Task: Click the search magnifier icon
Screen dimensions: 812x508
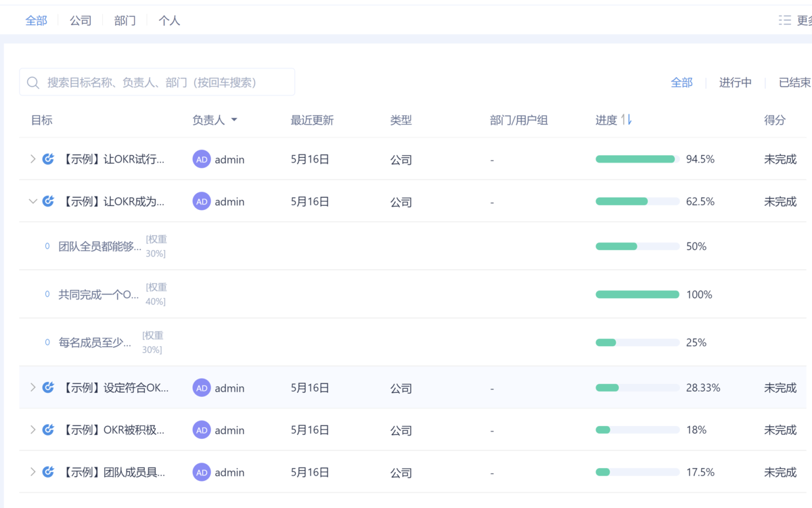Action: click(33, 83)
